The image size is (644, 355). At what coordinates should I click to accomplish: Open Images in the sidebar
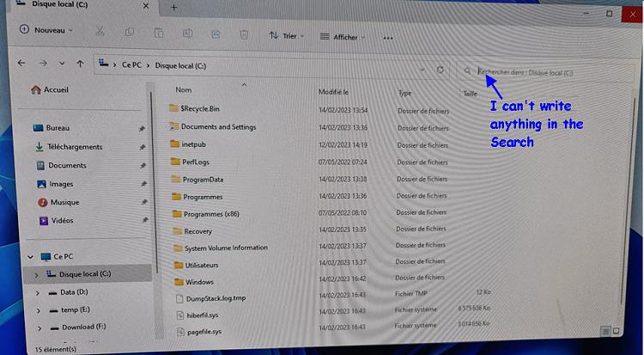click(x=55, y=184)
